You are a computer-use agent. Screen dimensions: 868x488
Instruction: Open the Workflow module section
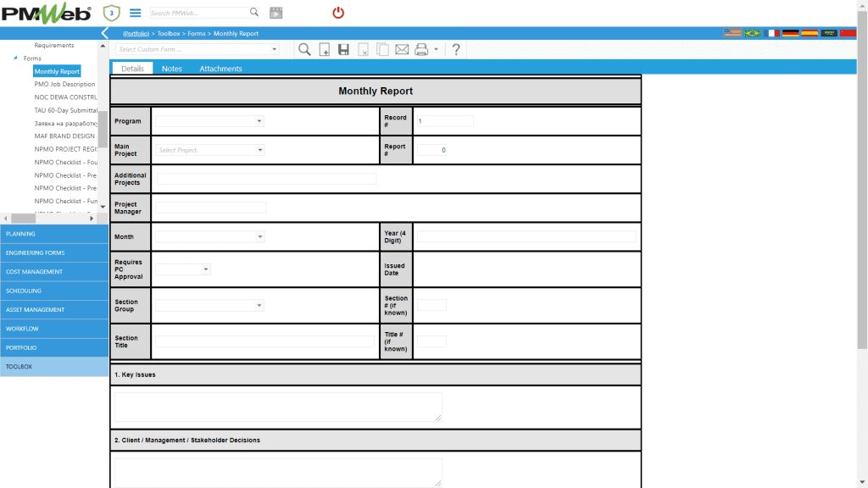(54, 329)
